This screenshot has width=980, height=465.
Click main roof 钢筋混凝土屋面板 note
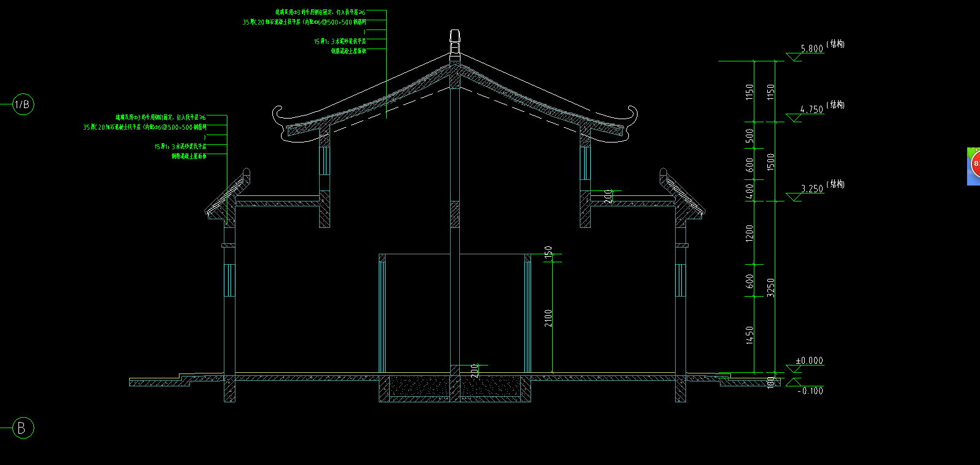349,51
